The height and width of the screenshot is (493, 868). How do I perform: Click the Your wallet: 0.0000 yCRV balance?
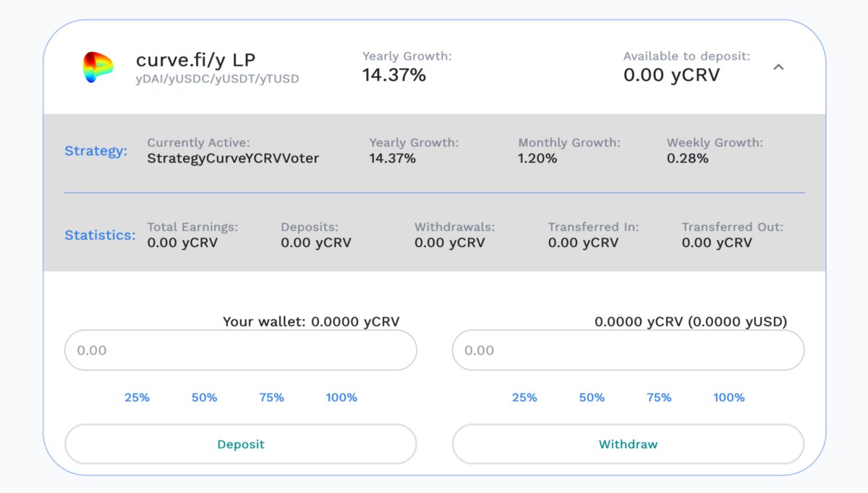coord(311,321)
